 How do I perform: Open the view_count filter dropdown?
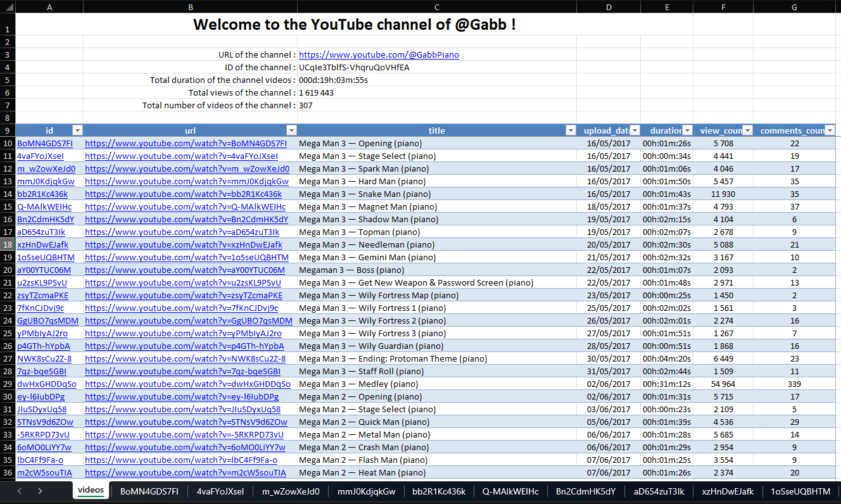(x=747, y=130)
